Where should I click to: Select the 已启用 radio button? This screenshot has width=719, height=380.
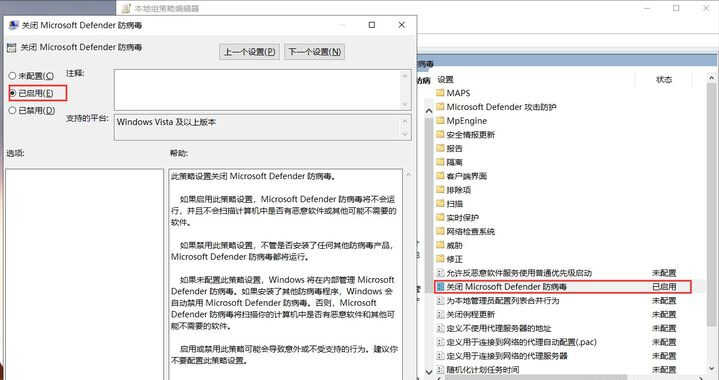pyautogui.click(x=12, y=93)
